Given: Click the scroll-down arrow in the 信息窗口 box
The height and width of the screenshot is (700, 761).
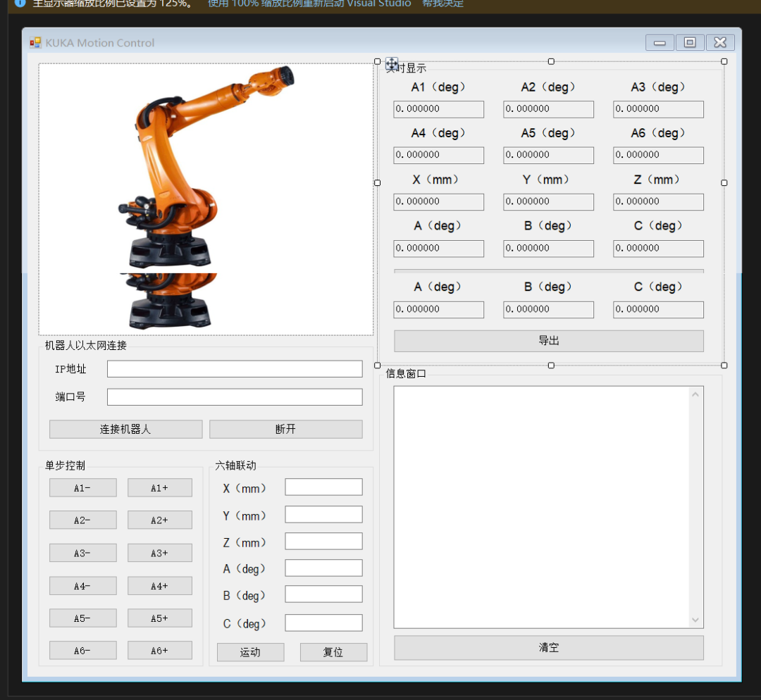Looking at the screenshot, I should (695, 620).
